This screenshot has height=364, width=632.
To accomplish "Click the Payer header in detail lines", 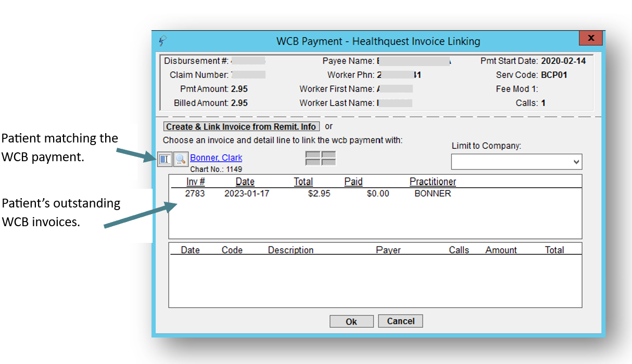I will [388, 250].
